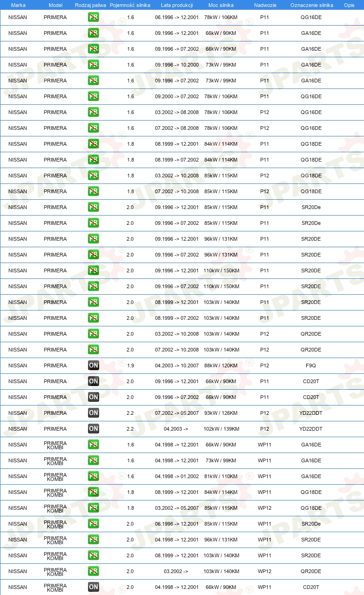Select the CD20T cell in the Primera Kombi row
This screenshot has width=364, height=595.
(x=311, y=587)
